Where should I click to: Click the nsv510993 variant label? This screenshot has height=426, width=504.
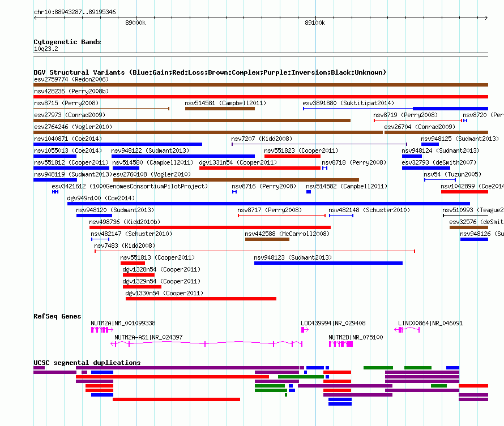(473, 210)
